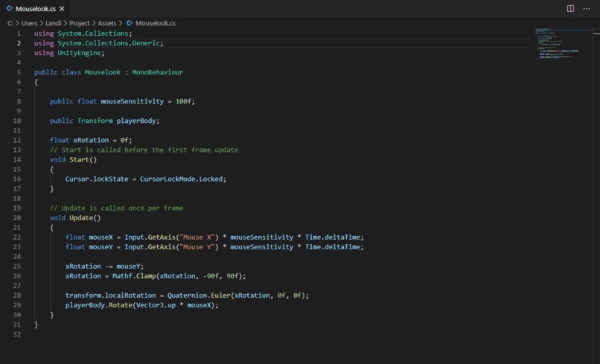The width and height of the screenshot is (600, 364).
Task: Click '-90f' argument on line 26
Action: coord(211,276)
